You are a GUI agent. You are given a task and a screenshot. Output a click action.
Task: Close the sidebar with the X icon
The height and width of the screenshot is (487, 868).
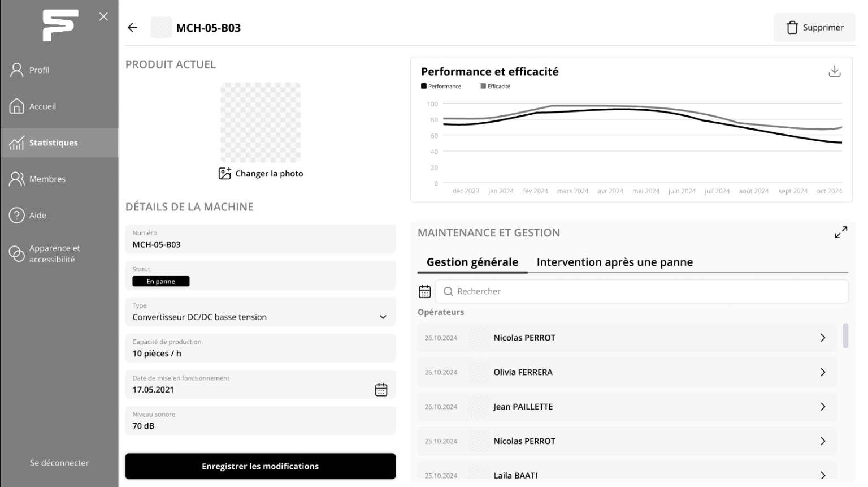pyautogui.click(x=103, y=16)
